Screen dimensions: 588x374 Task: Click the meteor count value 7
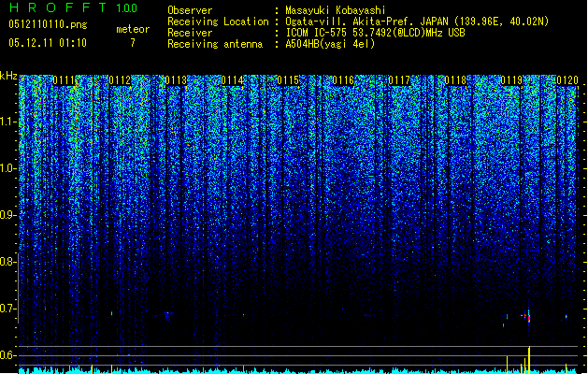click(x=133, y=43)
